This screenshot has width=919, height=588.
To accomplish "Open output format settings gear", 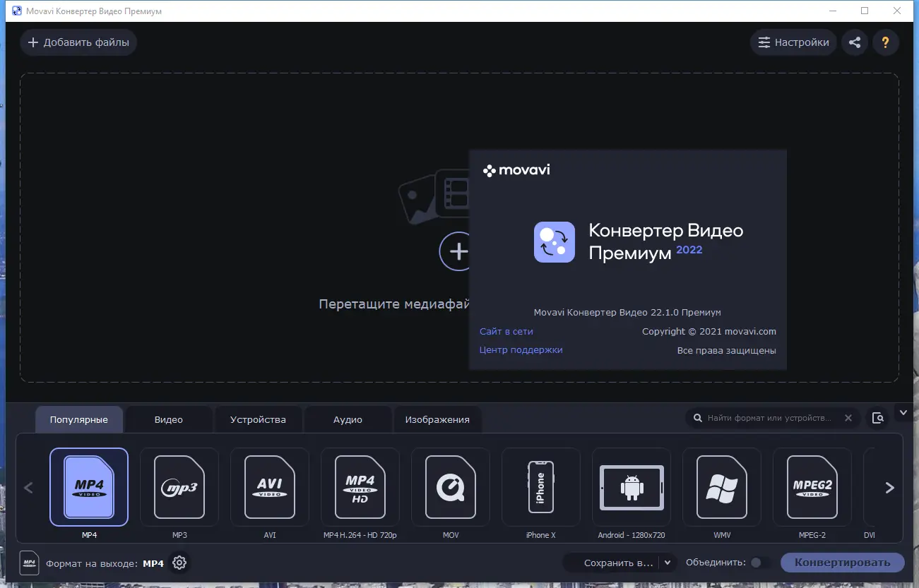I will (x=179, y=563).
